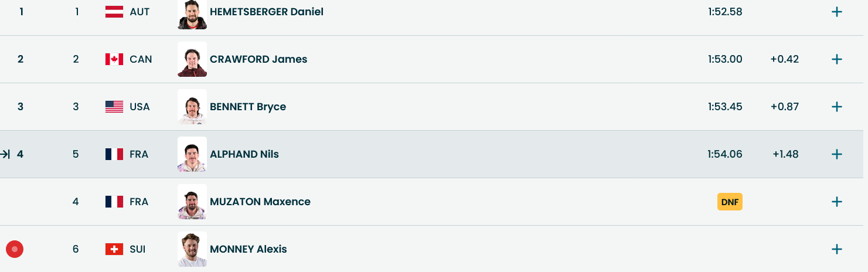Viewport: 868px width, 272px height.
Task: Open the HEMETSBERGER Daniel athlete link
Action: pyautogui.click(x=266, y=12)
